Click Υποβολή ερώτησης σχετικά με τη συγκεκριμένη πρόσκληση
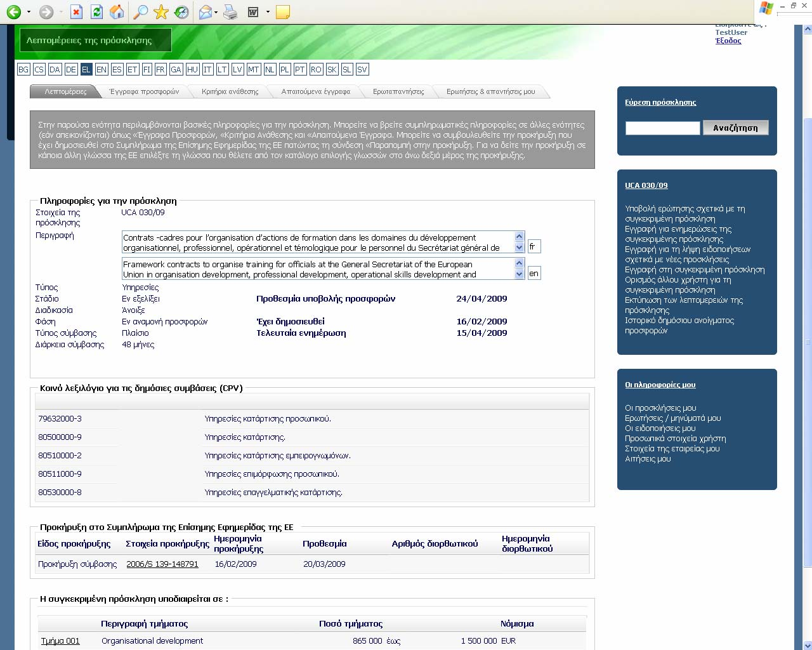812x650 pixels. [x=684, y=213]
